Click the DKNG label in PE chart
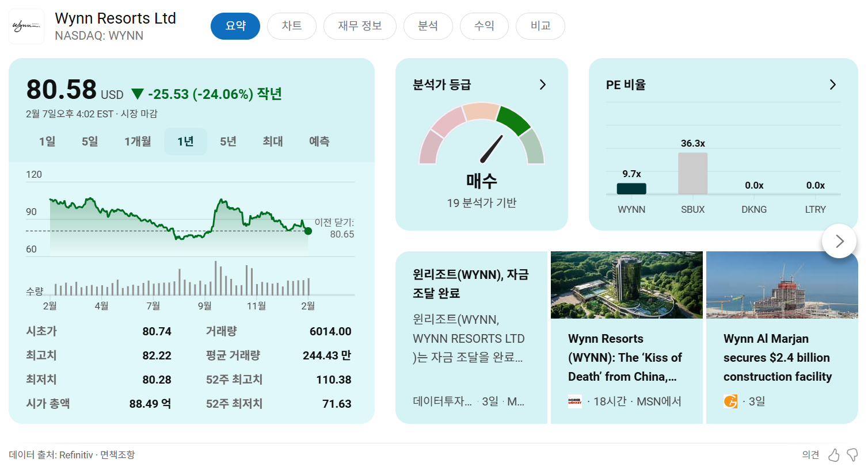This screenshot has height=471, width=868. (x=754, y=209)
